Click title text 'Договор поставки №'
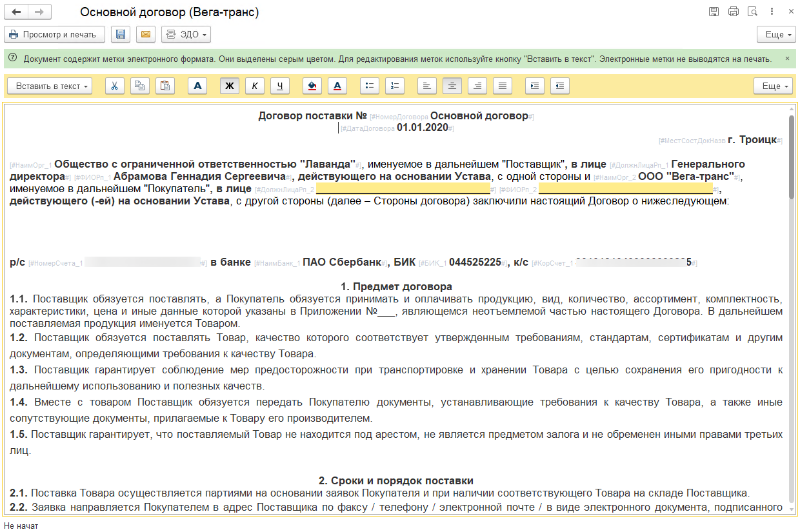 pos(312,116)
